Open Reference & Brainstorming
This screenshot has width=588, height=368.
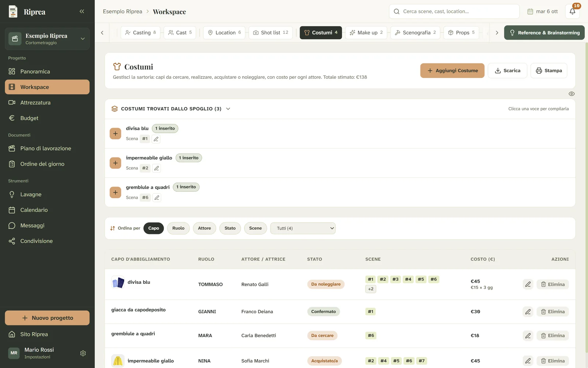(544, 33)
